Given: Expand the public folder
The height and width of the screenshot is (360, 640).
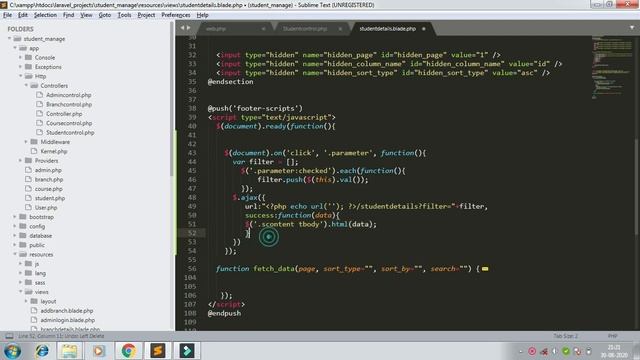Looking at the screenshot, I should [15, 245].
